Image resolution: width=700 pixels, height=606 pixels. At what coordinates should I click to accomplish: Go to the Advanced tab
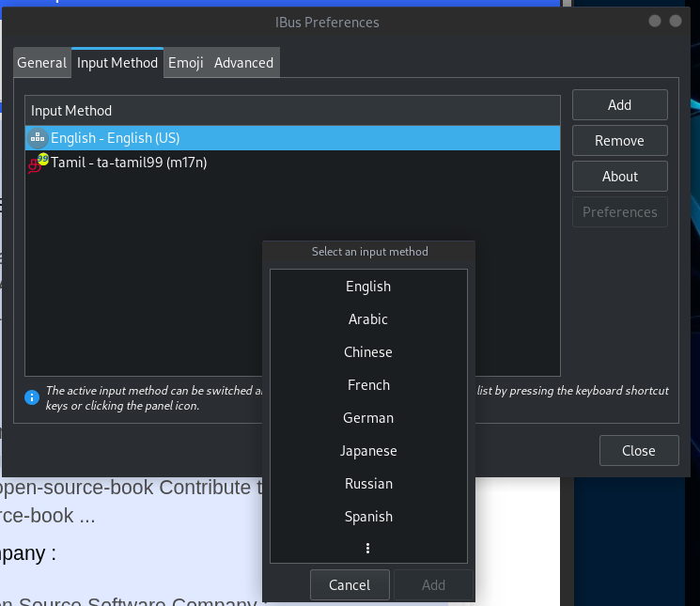click(x=243, y=63)
